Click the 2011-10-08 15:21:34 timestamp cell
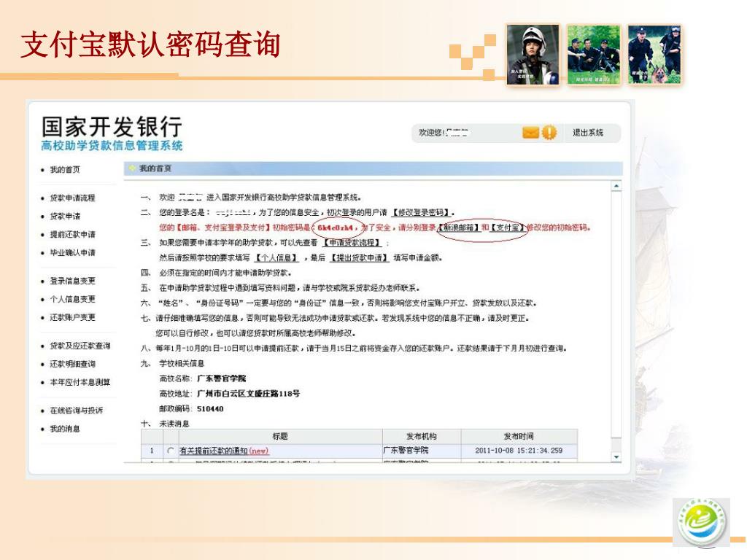The image size is (747, 560). pyautogui.click(x=519, y=450)
